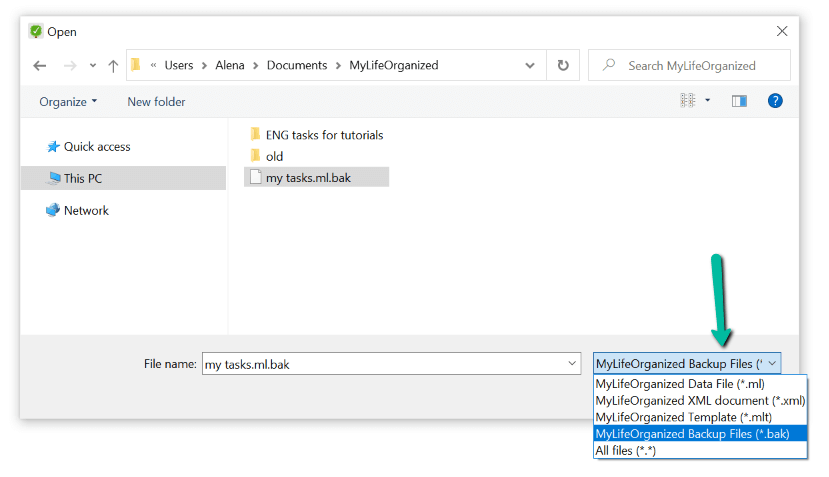Screen dimensions: 829x477
Task: Create a New folder
Action: pos(156,102)
